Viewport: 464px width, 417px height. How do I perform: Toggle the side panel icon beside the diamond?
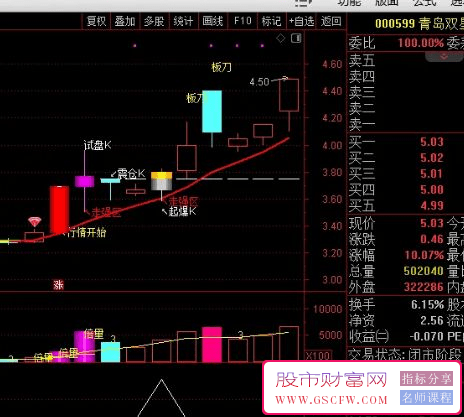click(x=296, y=38)
